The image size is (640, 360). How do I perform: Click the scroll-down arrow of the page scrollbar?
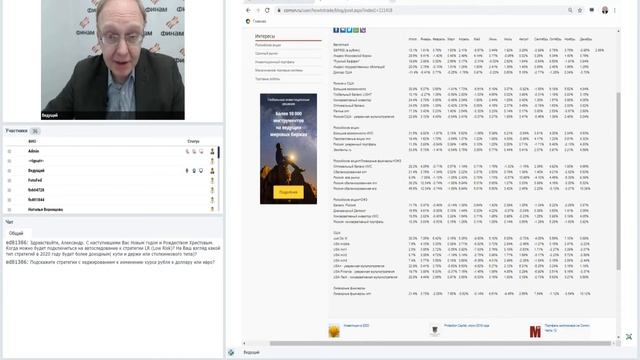618,337
